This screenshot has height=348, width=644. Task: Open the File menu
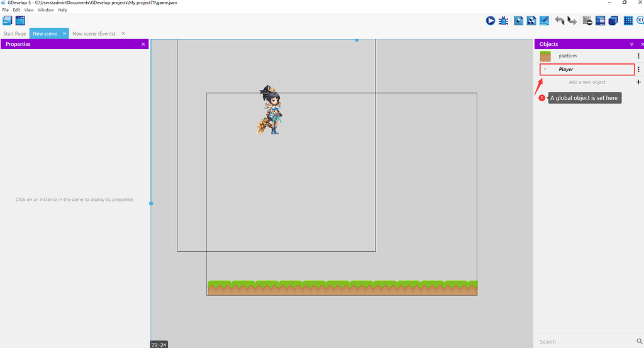[5, 10]
